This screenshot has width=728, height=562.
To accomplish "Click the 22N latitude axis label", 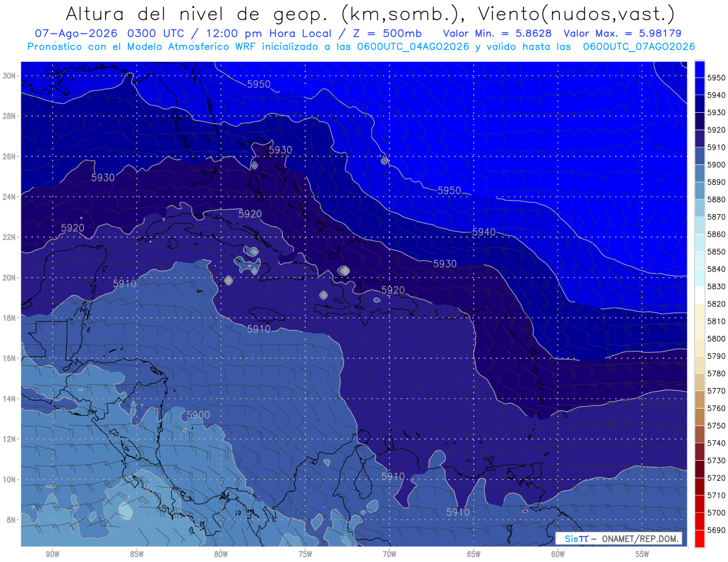I will 10,237.
